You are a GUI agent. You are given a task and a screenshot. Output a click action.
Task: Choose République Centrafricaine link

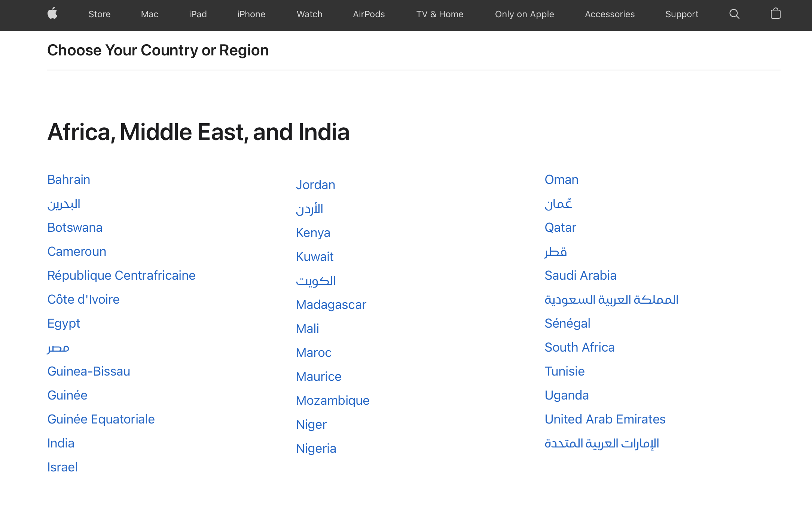click(x=121, y=275)
